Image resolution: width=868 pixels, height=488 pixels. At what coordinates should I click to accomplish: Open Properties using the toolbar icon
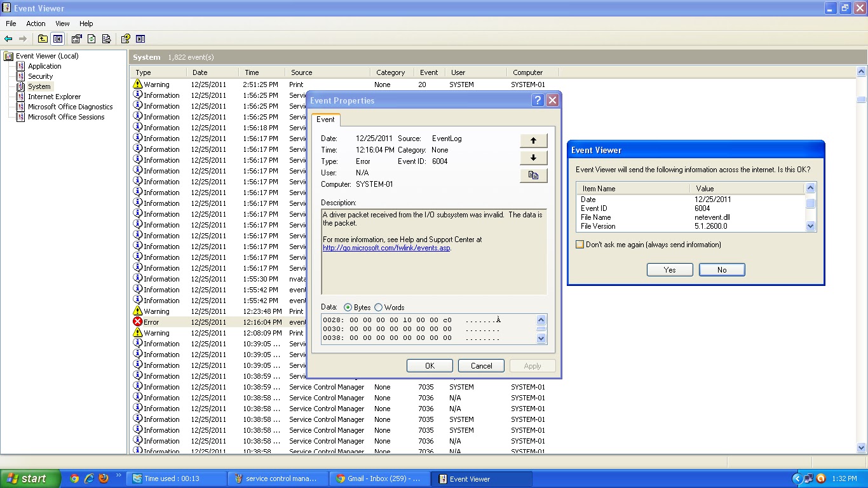(x=76, y=39)
